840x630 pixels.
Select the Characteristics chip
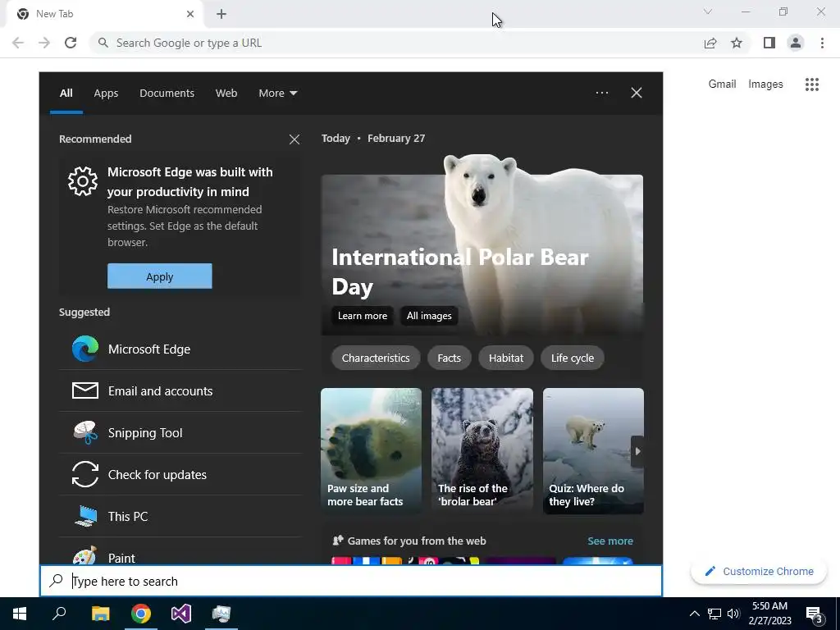[x=376, y=358]
